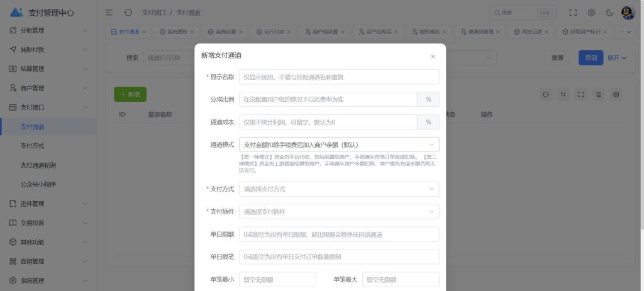This screenshot has height=291, width=644.
Task: Click the green 新增 button
Action: coord(130,94)
